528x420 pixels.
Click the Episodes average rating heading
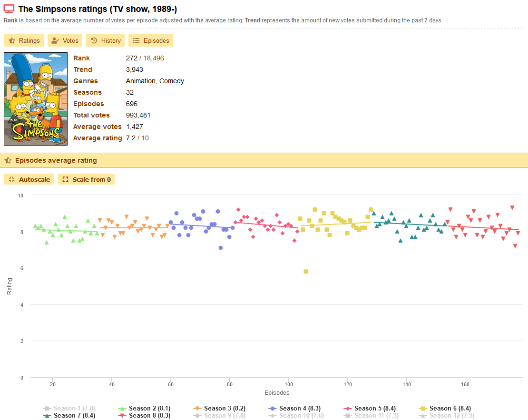(56, 160)
